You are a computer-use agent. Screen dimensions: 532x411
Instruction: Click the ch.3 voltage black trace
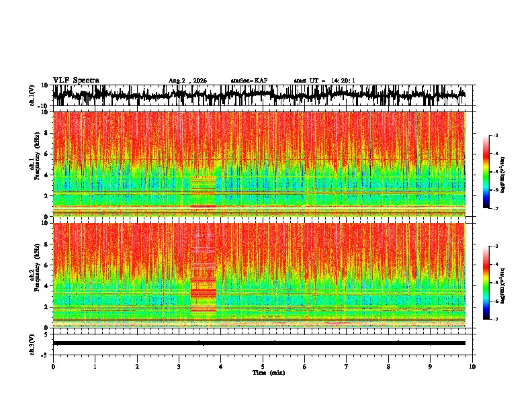[x=259, y=343]
